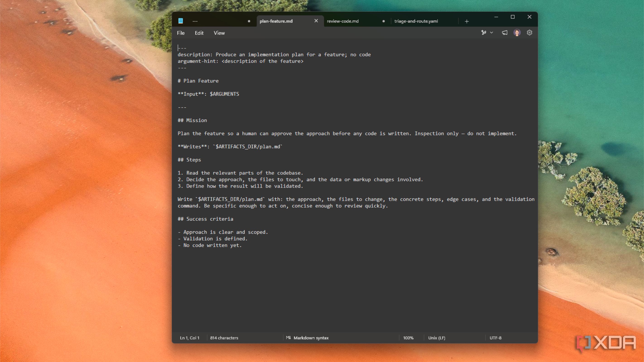This screenshot has height=362, width=644.
Task: Open the File menu
Action: (x=181, y=33)
